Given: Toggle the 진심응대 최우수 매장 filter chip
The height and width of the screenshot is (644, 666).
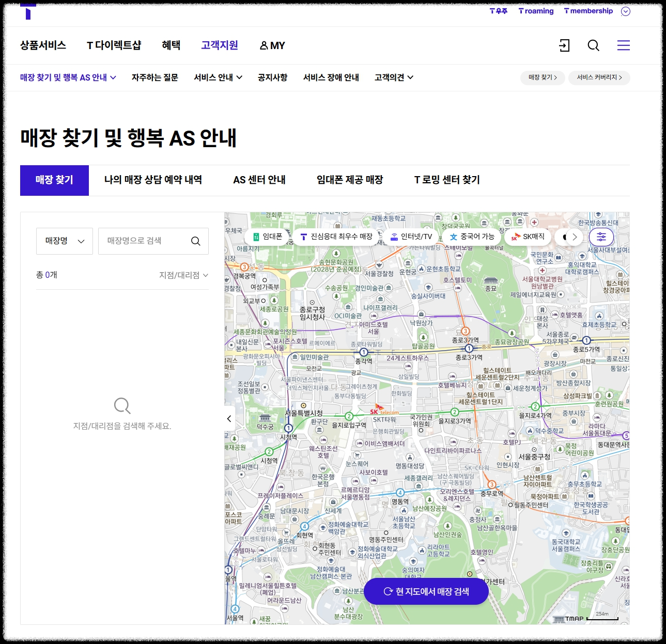Looking at the screenshot, I should [336, 237].
